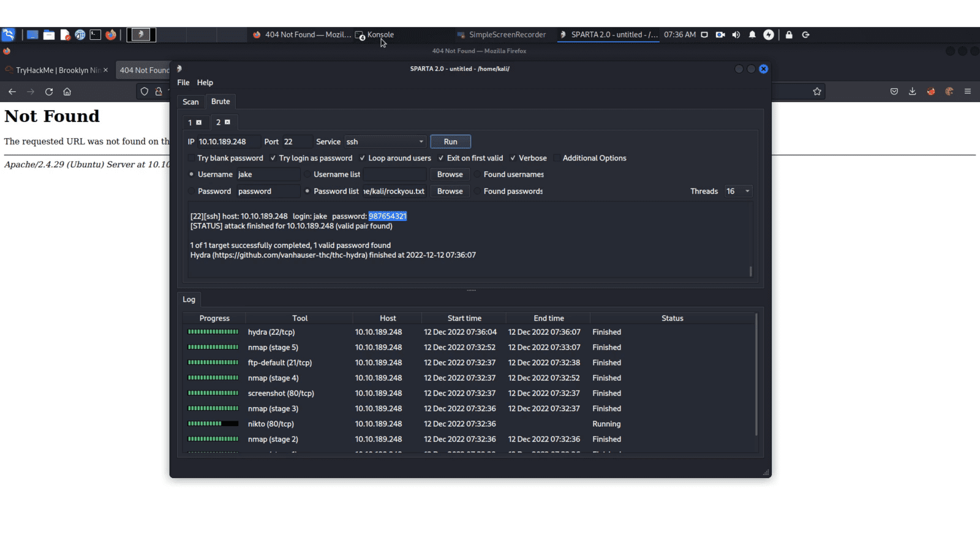Screen dimensions: 980x551
Task: Open the file manager launcher in the taskbar
Action: tap(49, 35)
